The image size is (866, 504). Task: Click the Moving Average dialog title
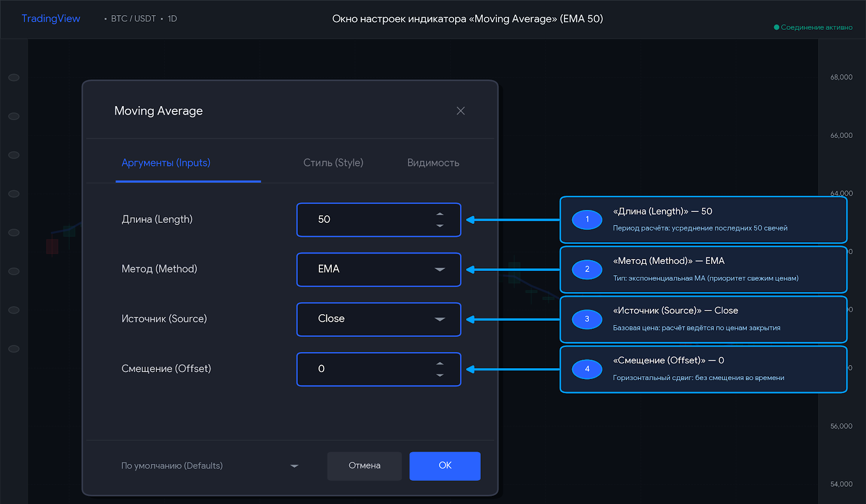(x=159, y=111)
